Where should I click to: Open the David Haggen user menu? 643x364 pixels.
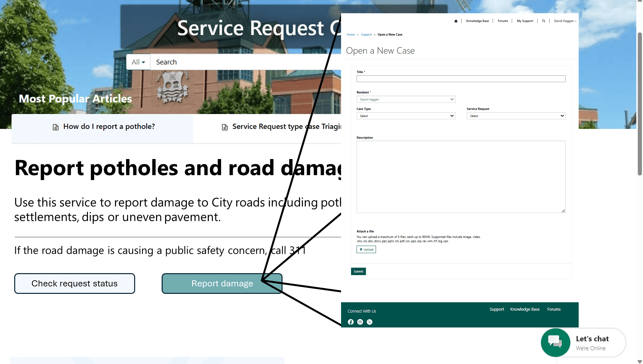pos(565,21)
